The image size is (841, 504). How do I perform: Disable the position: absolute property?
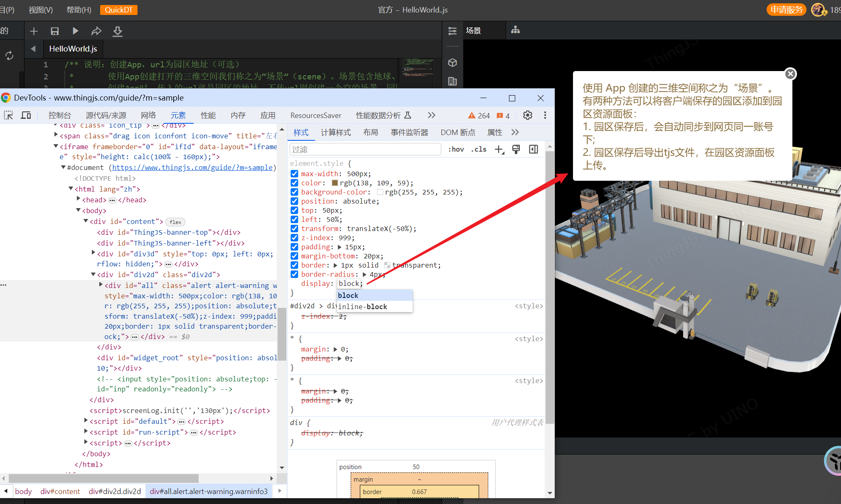pyautogui.click(x=294, y=201)
